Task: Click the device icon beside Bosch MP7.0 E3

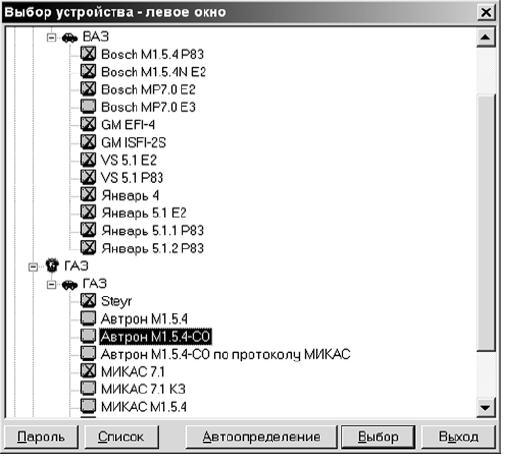Action: (88, 107)
